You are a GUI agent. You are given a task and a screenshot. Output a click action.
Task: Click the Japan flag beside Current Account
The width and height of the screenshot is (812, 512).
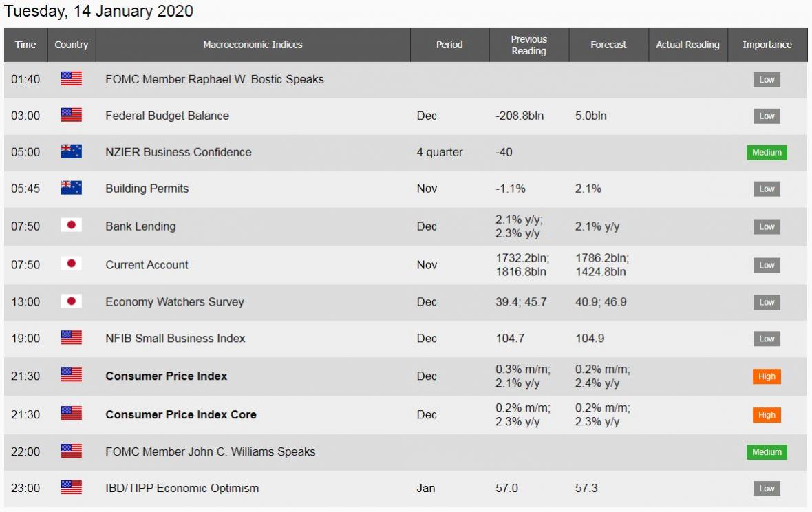71,264
